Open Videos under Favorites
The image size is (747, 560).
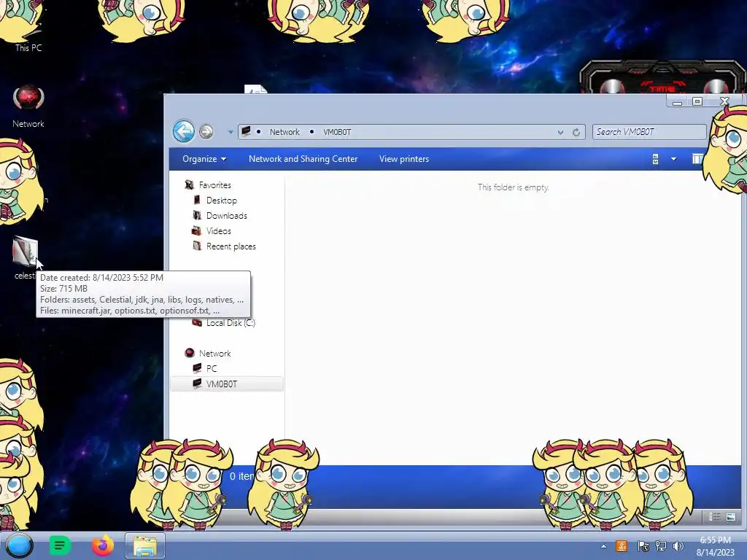219,231
